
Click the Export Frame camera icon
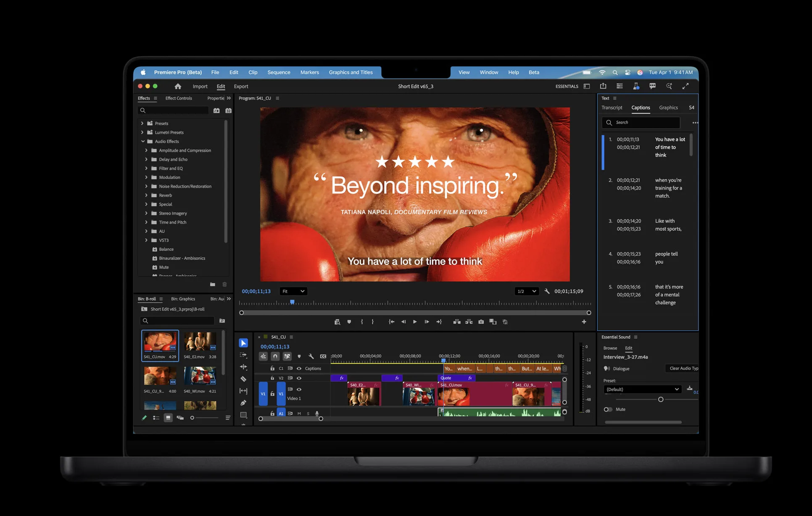(x=481, y=322)
